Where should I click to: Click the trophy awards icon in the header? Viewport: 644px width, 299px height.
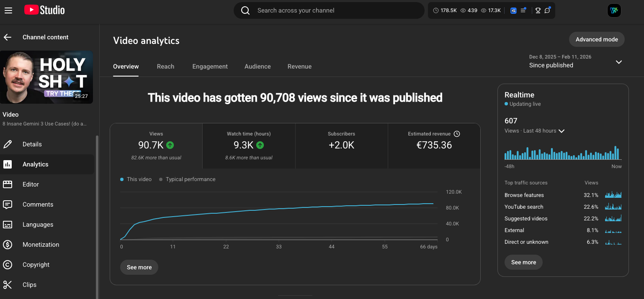[538, 10]
